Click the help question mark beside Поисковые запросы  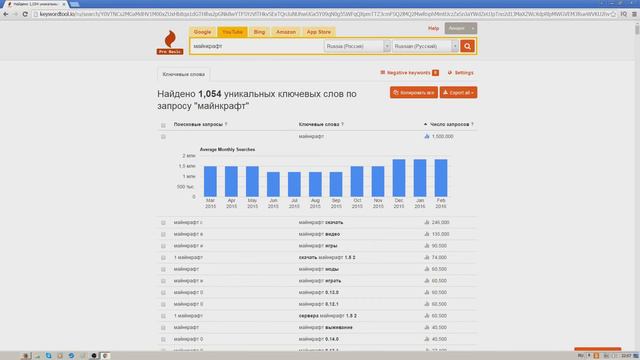click(226, 124)
